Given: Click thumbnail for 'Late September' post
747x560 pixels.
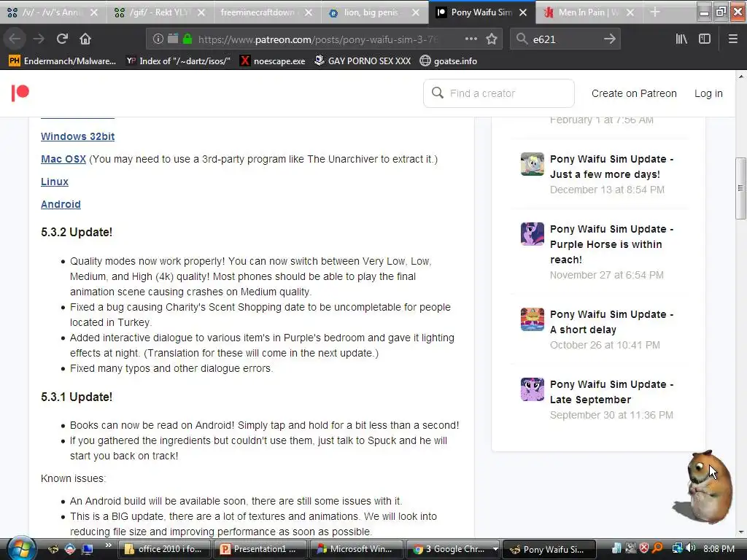Looking at the screenshot, I should tap(532, 389).
